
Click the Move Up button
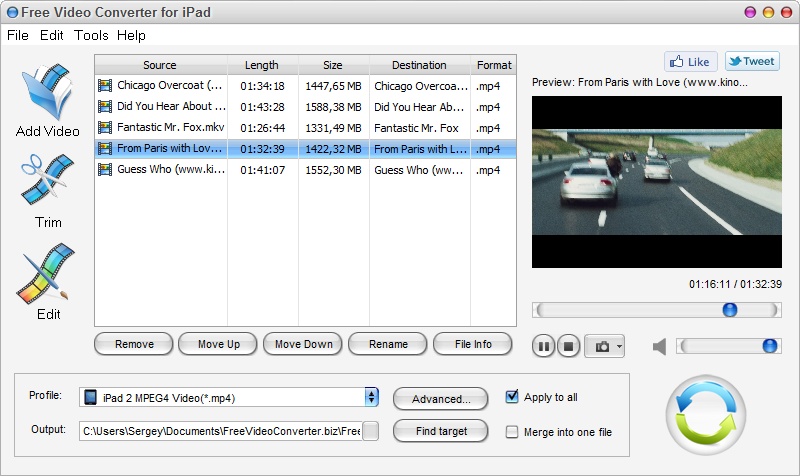[218, 344]
